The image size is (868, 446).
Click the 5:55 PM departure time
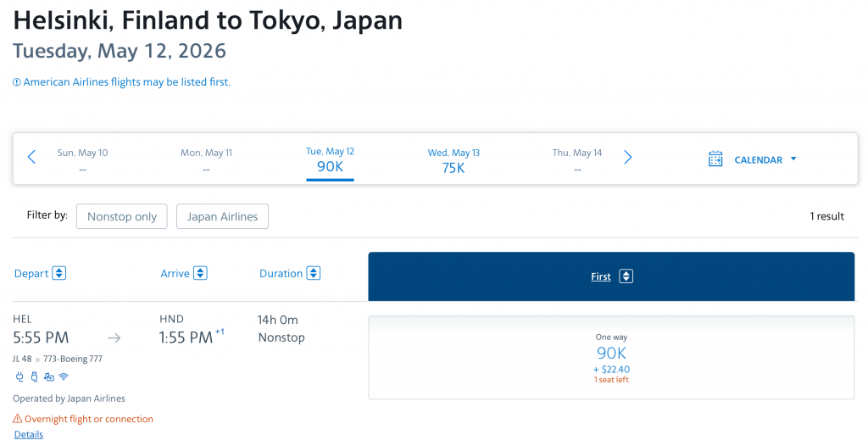pos(41,337)
